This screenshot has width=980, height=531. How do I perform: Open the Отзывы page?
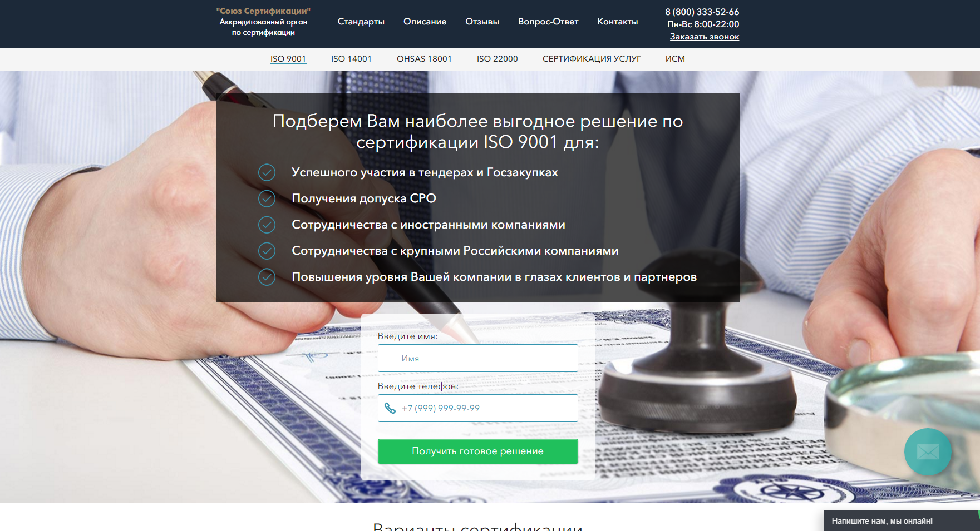482,22
